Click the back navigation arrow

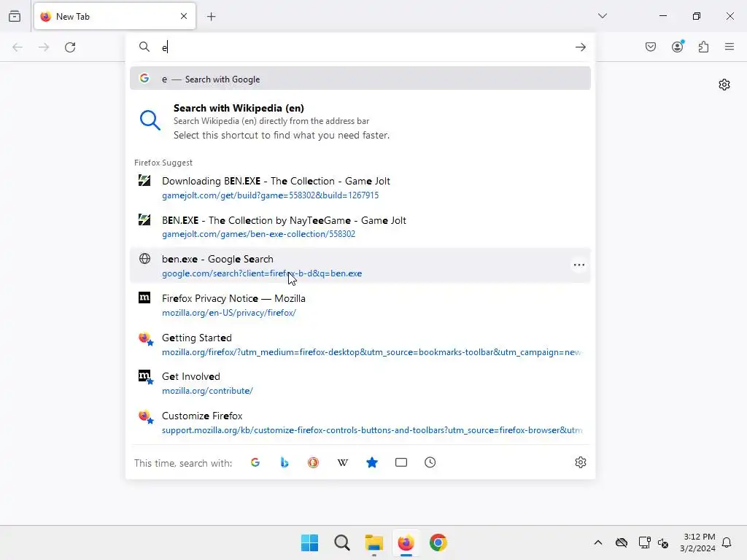[x=18, y=47]
